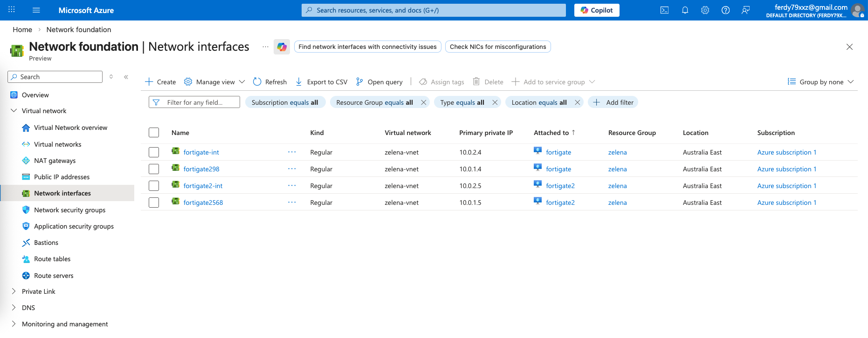Open the Azure portal hamburger menu
Screen dimensions: 868x338
click(36, 10)
